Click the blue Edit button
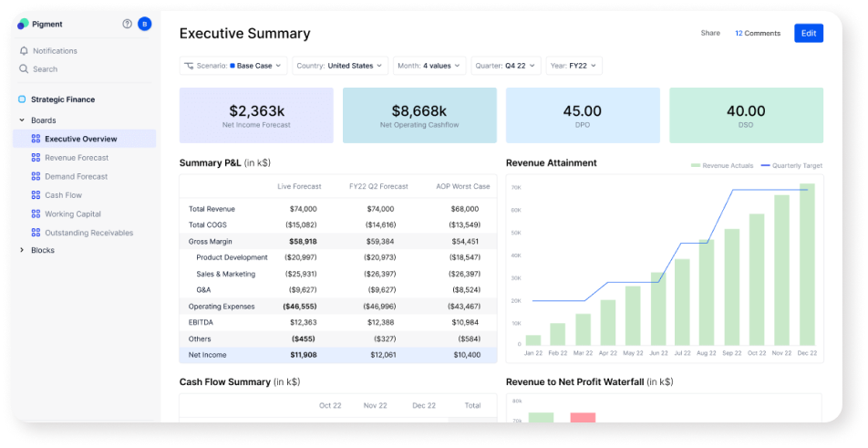The width and height of the screenshot is (868, 448). pyautogui.click(x=808, y=33)
